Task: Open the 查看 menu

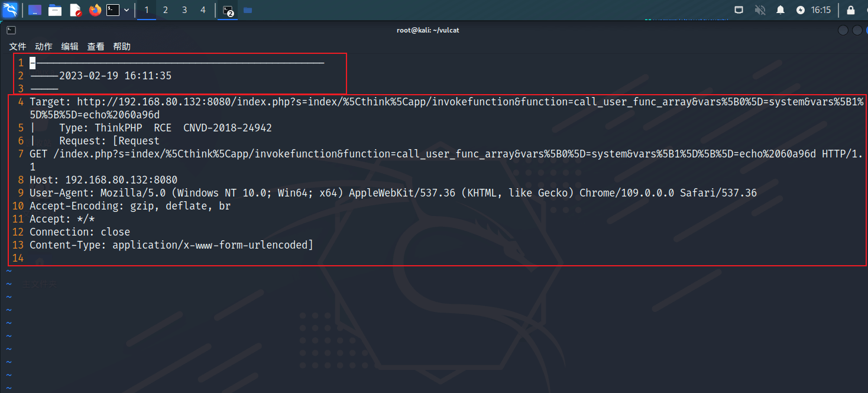Action: coord(96,46)
